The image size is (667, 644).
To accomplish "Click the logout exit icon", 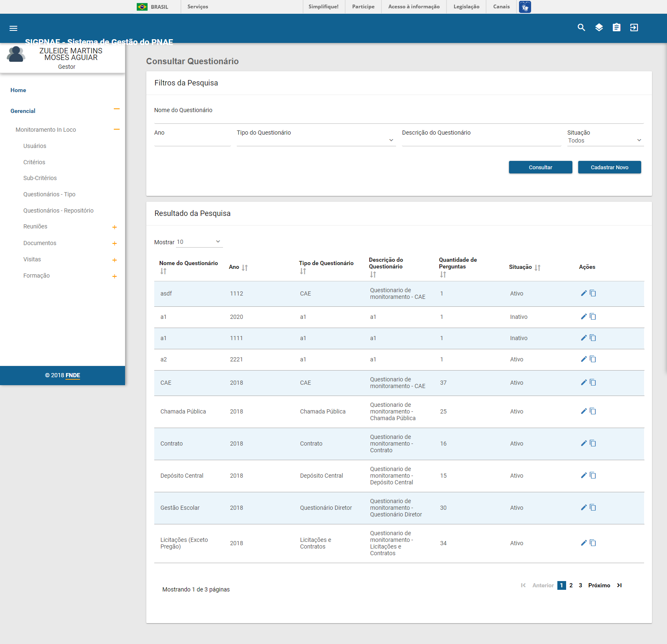I will tap(634, 28).
